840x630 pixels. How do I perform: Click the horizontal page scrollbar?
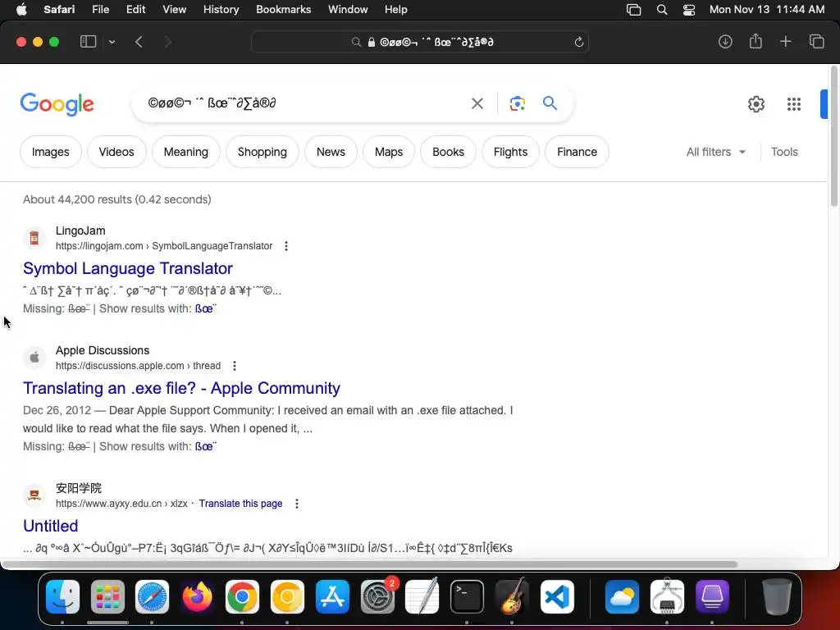(370, 564)
